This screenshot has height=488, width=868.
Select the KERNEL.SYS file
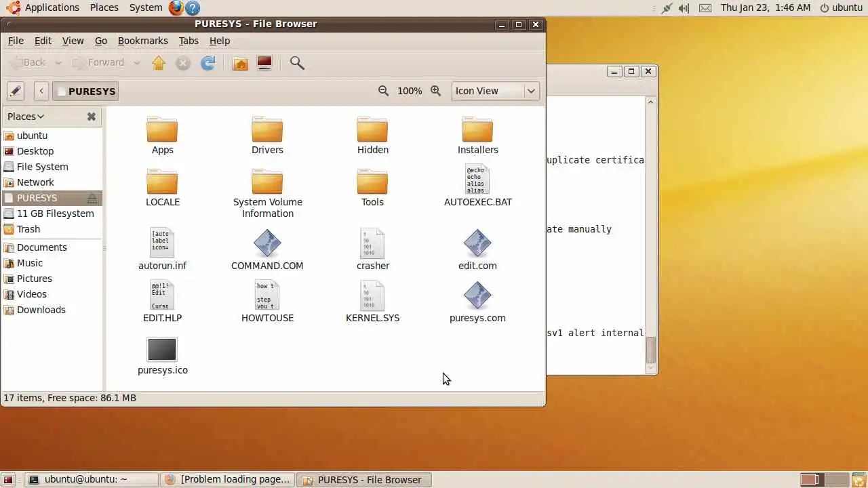coord(373,302)
